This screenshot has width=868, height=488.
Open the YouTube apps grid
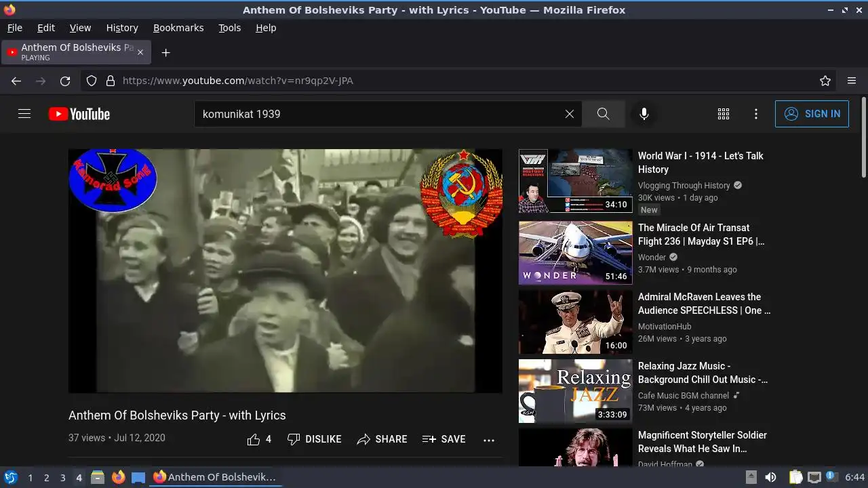pyautogui.click(x=724, y=114)
